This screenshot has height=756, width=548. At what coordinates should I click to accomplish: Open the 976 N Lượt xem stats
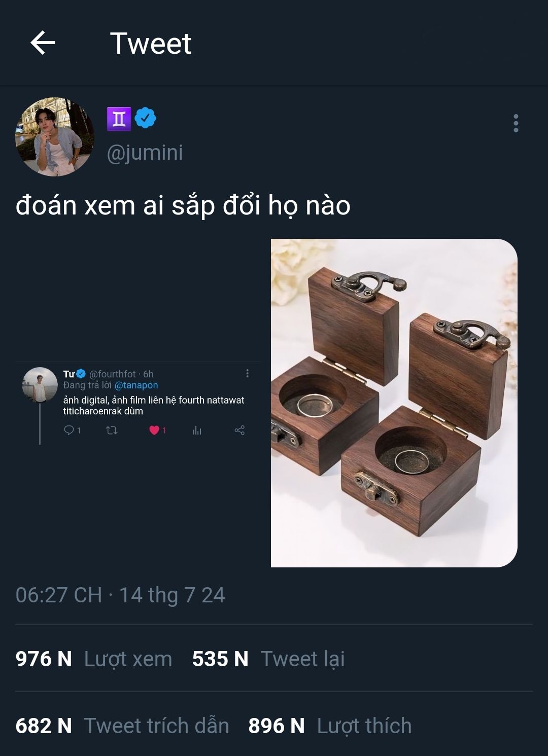[94, 659]
